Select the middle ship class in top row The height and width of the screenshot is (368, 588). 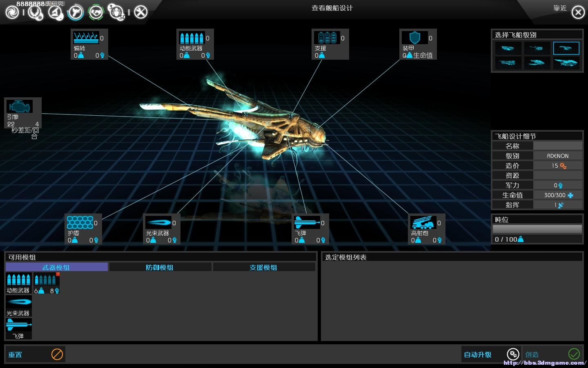click(537, 48)
